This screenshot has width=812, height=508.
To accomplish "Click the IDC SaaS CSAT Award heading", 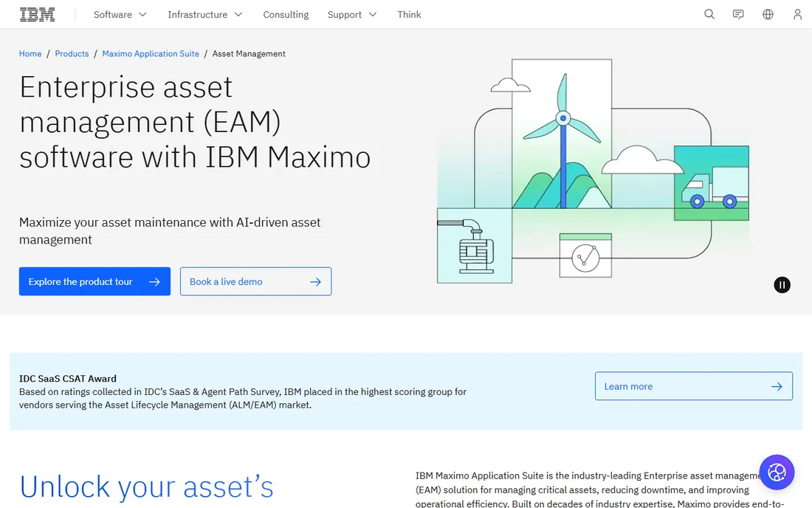I will click(68, 379).
